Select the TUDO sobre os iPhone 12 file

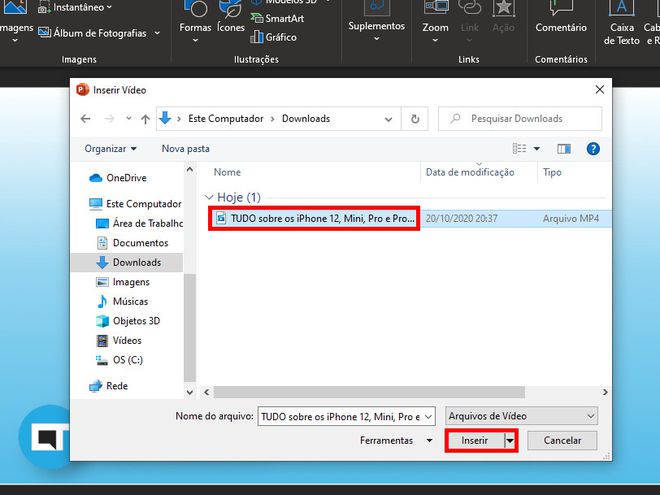pos(314,218)
